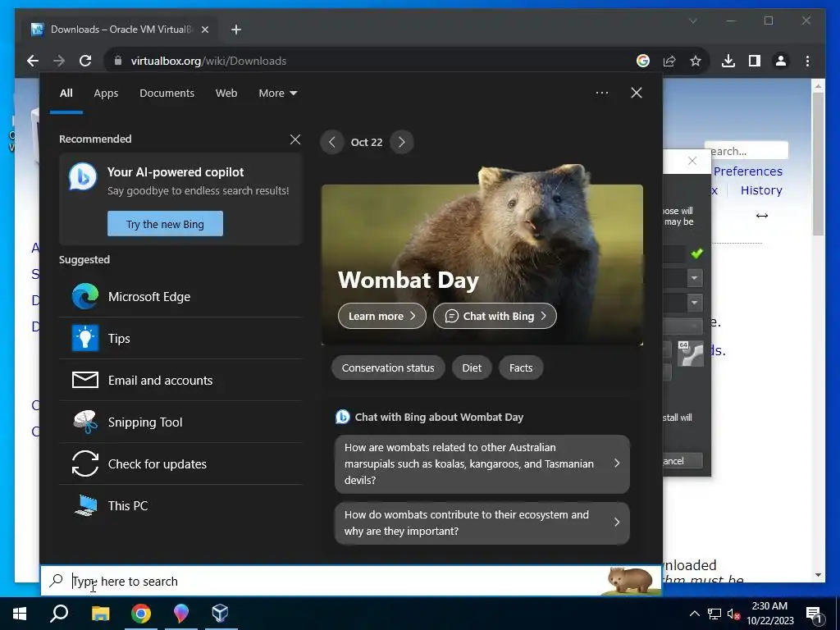Click Cancel in the background dialog
Screen dimensions: 840x630
pyautogui.click(x=682, y=461)
